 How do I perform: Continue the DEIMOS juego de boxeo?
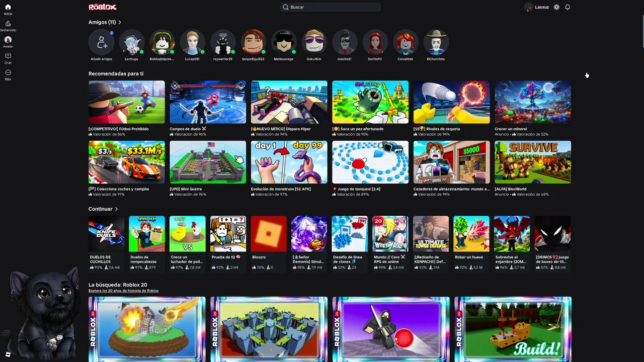click(552, 234)
